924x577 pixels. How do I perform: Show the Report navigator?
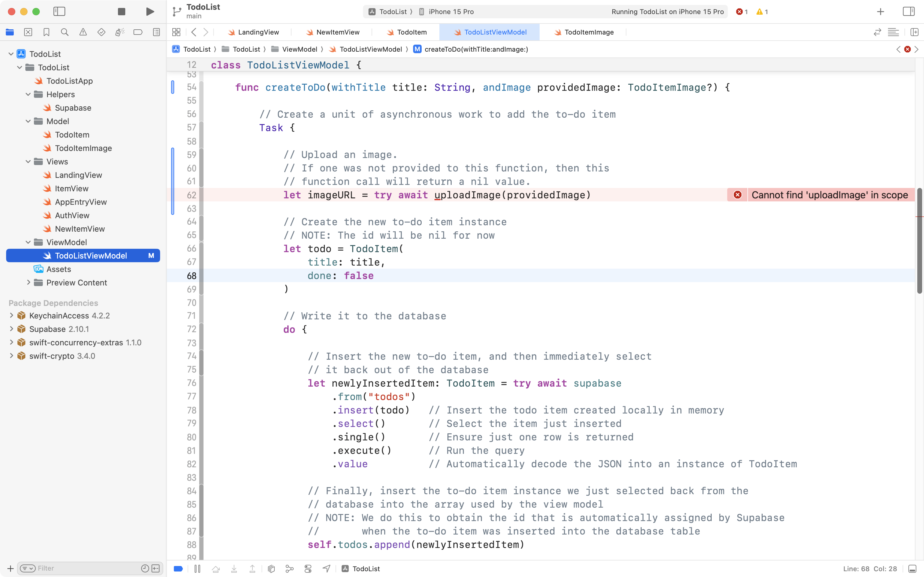(x=156, y=32)
